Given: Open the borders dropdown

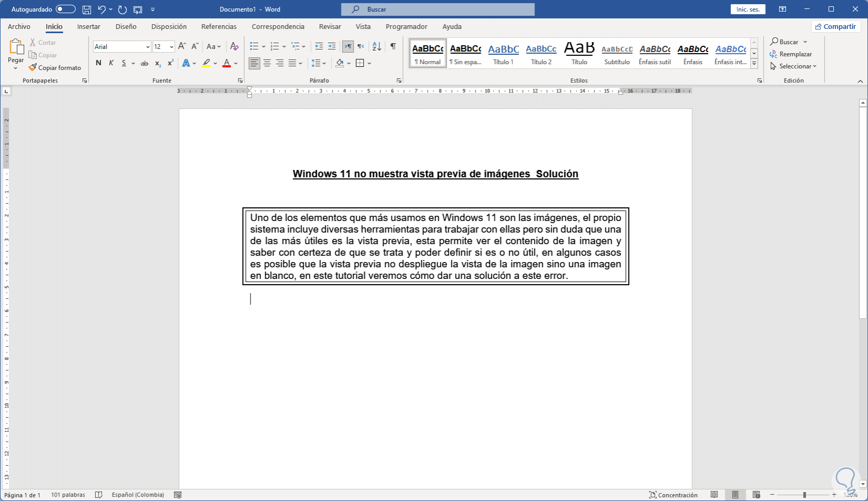Looking at the screenshot, I should point(369,63).
